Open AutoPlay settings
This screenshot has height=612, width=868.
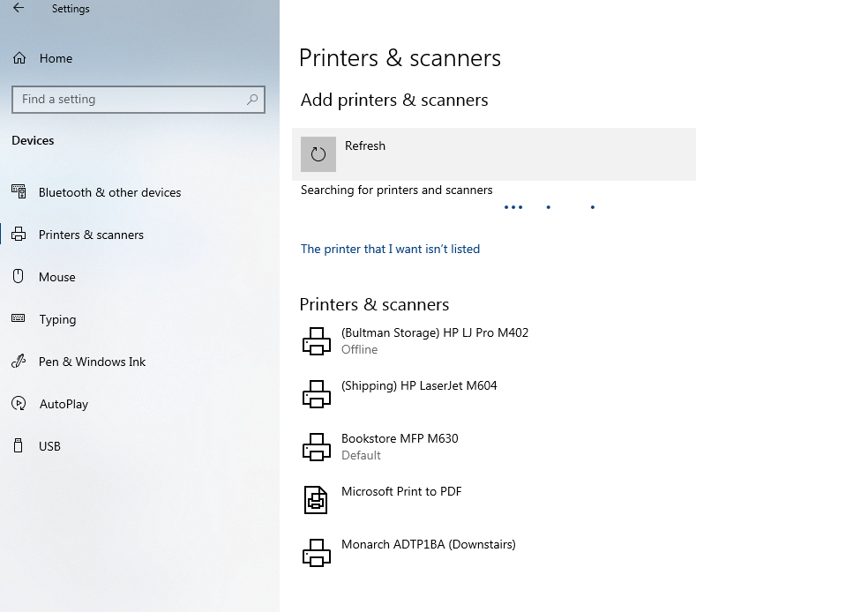click(64, 404)
